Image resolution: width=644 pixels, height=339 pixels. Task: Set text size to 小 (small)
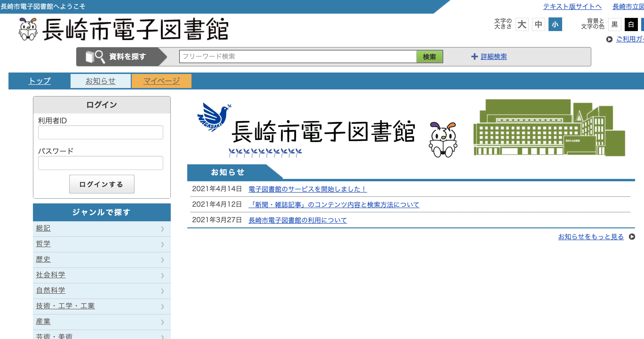tap(555, 24)
